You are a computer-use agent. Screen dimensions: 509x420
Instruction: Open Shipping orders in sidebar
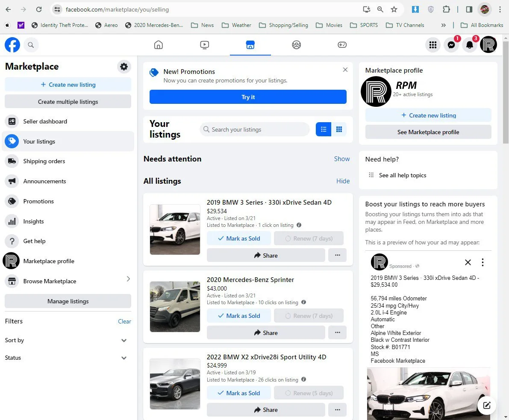click(x=68, y=162)
